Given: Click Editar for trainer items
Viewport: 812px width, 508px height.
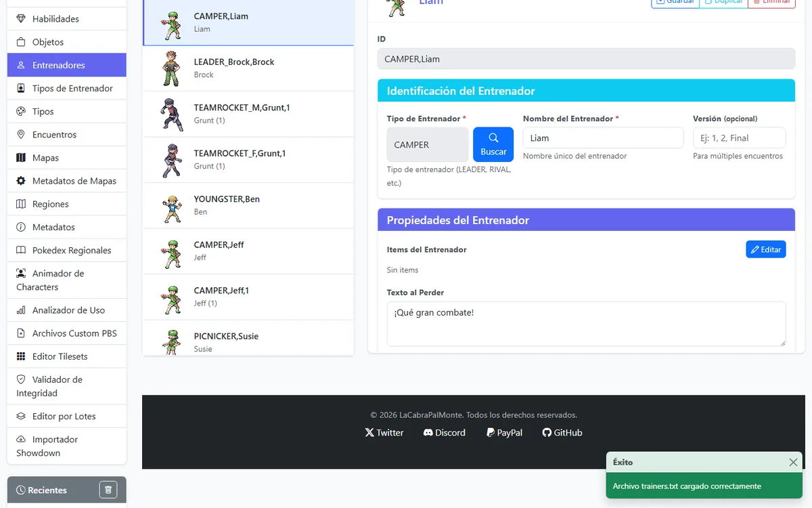Looking at the screenshot, I should pyautogui.click(x=766, y=249).
